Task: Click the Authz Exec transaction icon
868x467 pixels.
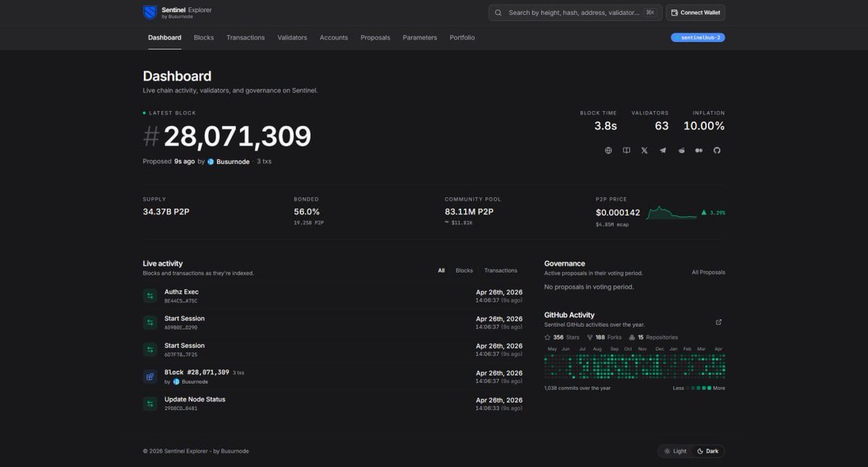Action: coord(150,296)
